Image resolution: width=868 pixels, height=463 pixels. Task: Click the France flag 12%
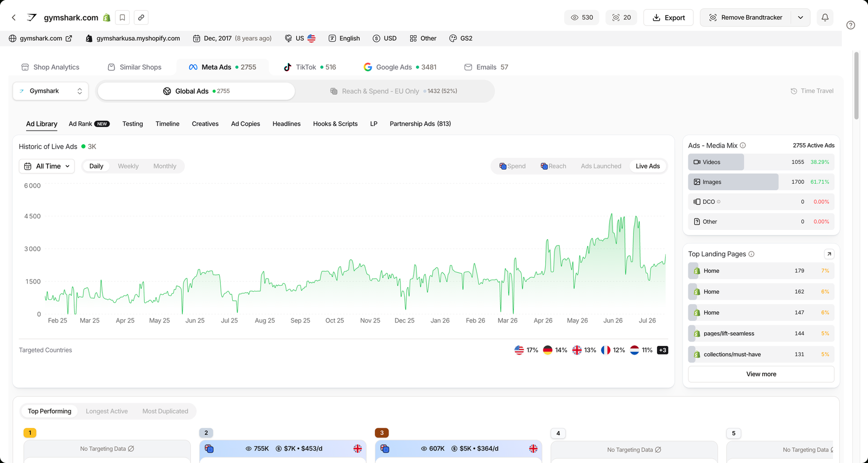[x=605, y=350]
